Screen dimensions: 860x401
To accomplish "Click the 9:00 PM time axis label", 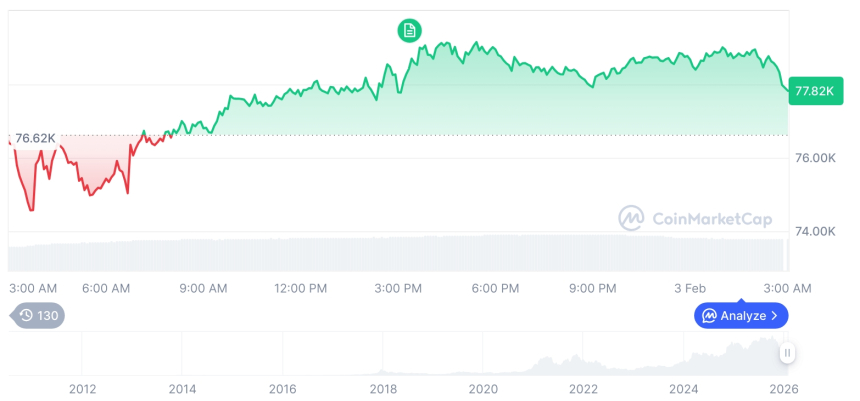I will 593,288.
